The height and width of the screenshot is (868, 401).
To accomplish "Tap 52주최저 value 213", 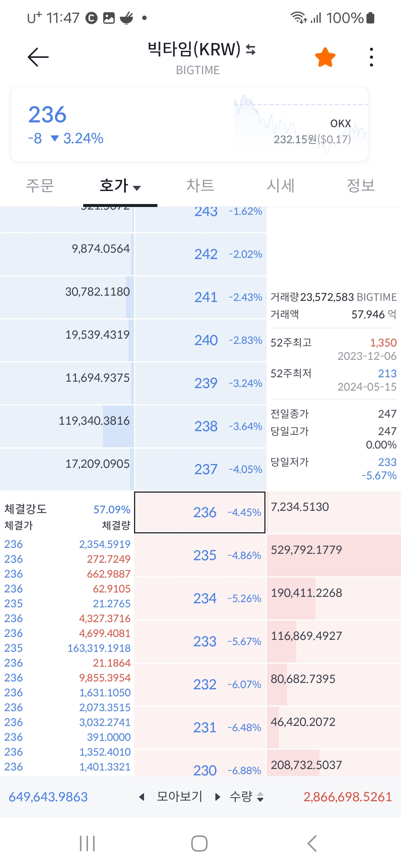I will [387, 374].
